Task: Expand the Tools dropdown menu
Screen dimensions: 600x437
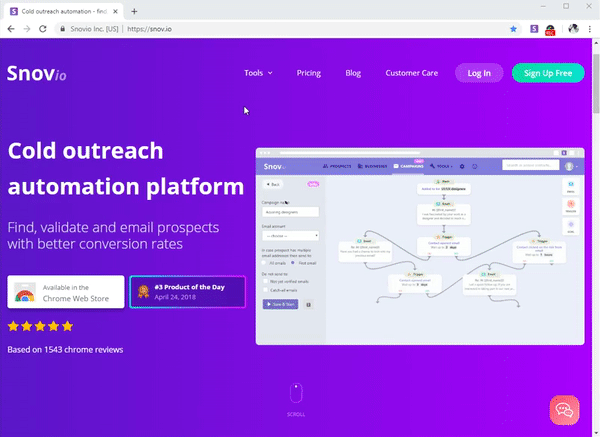Action: (x=258, y=73)
